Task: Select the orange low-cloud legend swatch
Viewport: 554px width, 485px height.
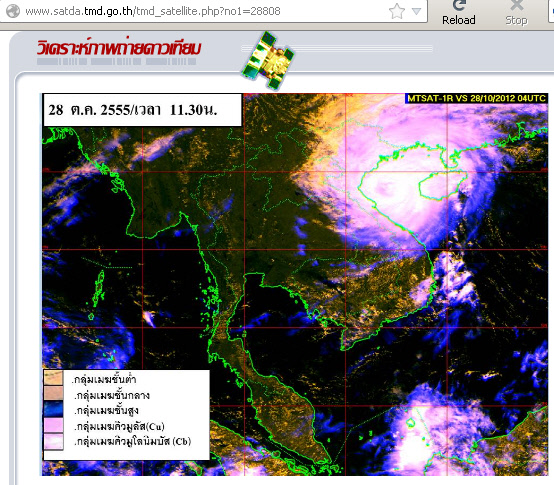Action: click(53, 378)
